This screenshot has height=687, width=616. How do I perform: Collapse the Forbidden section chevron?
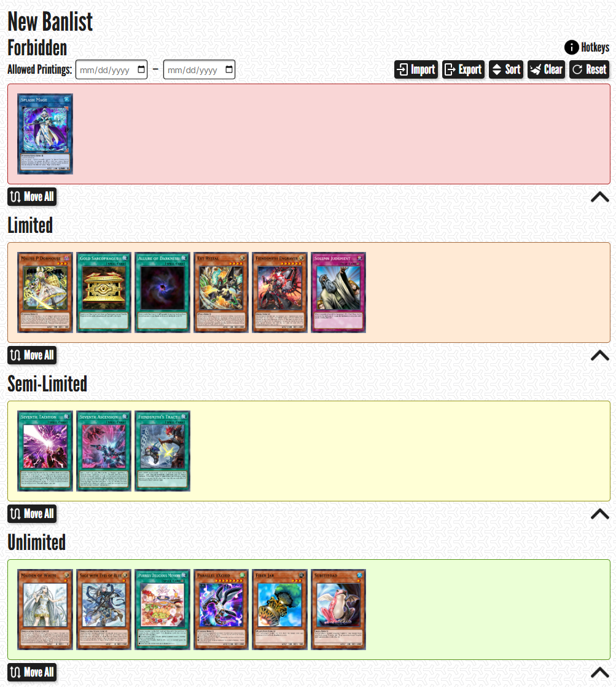[x=600, y=197]
